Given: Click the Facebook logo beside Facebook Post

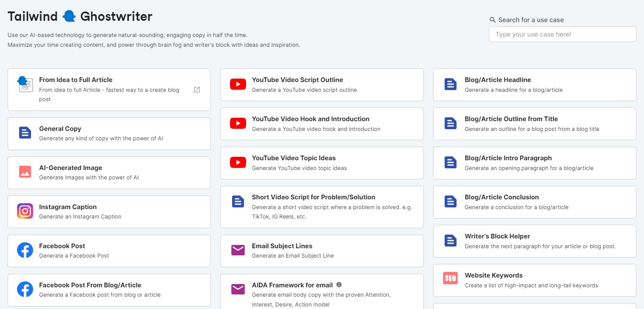Looking at the screenshot, I should click(25, 250).
